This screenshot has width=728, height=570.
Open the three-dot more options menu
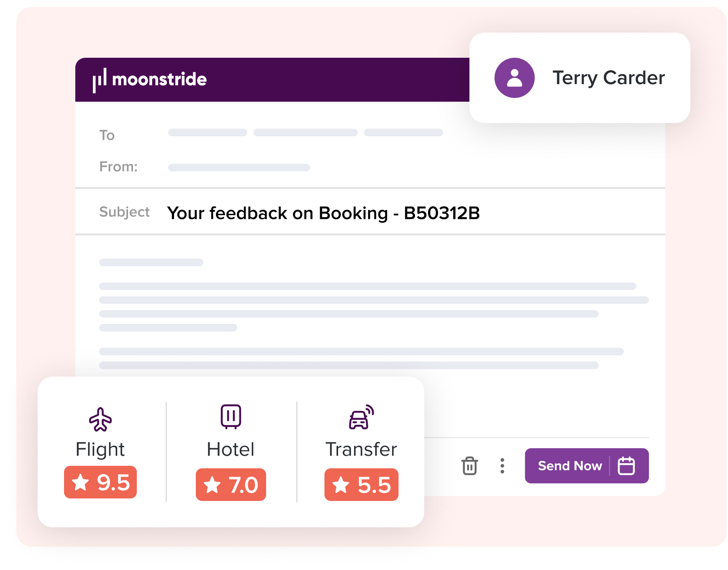coord(502,466)
